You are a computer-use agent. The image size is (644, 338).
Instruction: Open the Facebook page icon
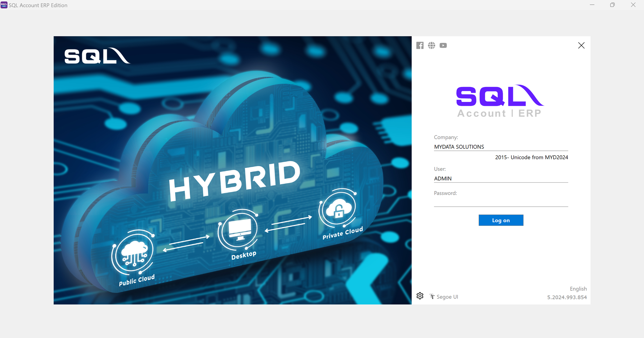[x=420, y=45]
